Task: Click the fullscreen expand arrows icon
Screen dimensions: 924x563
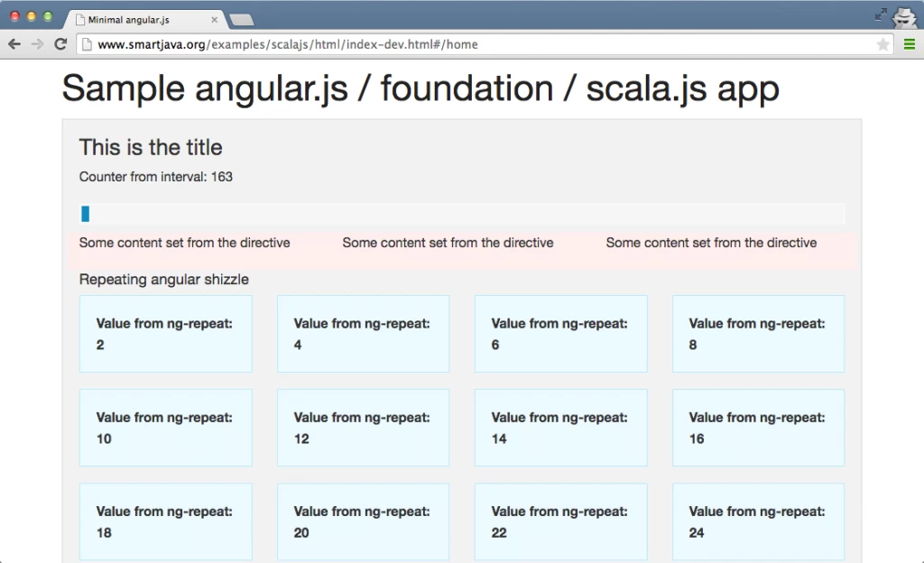Action: (882, 13)
